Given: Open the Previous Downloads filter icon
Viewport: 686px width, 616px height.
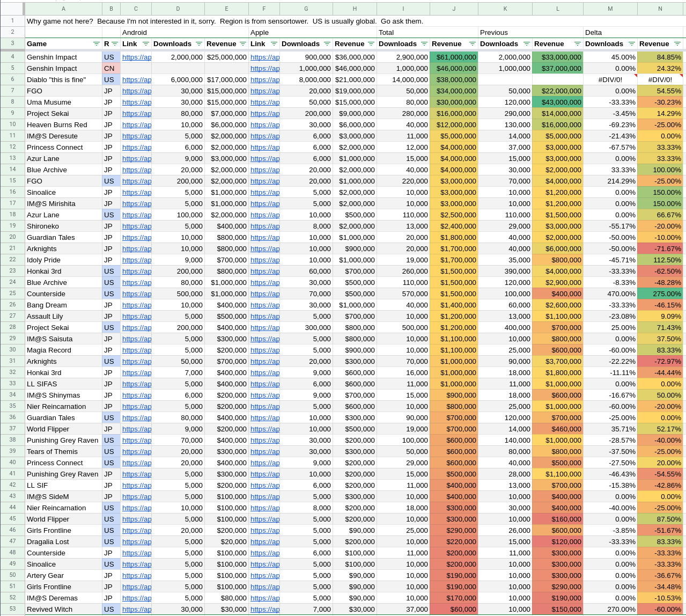Looking at the screenshot, I should tap(527, 44).
